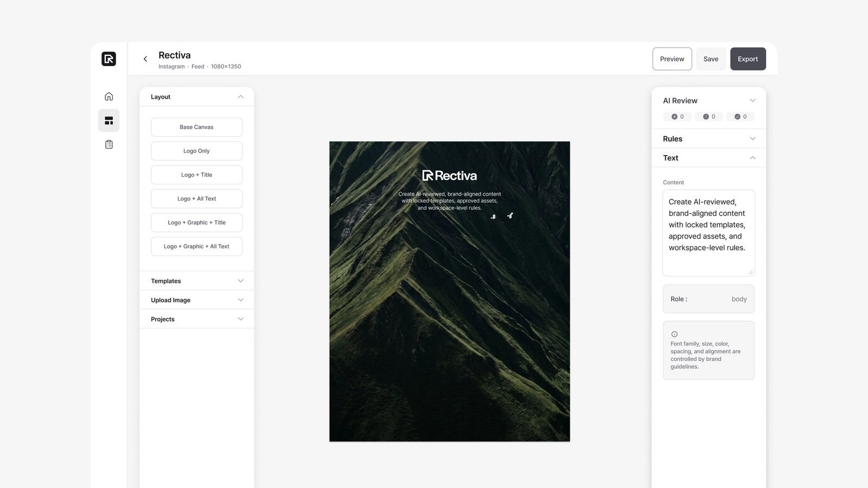Click the brand guidelines info text
The width and height of the screenshot is (868, 488).
(x=705, y=355)
